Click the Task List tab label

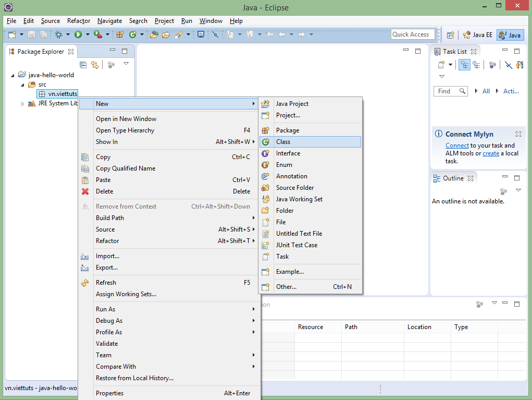(x=455, y=52)
